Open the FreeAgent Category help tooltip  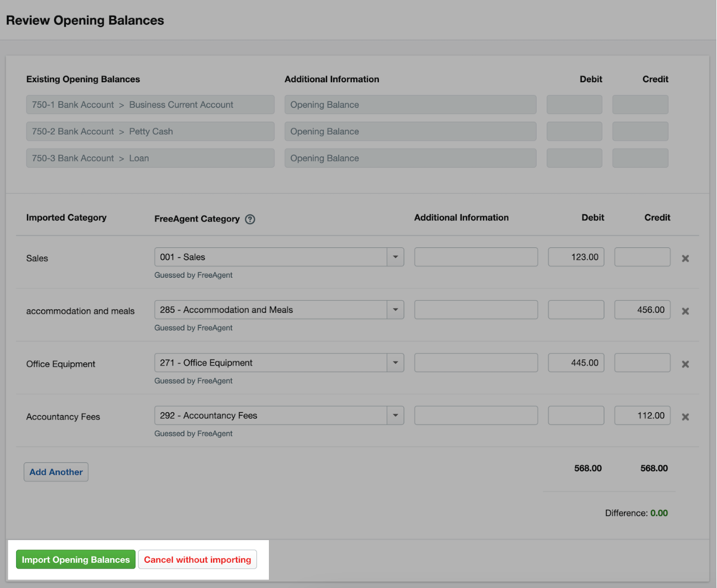250,219
